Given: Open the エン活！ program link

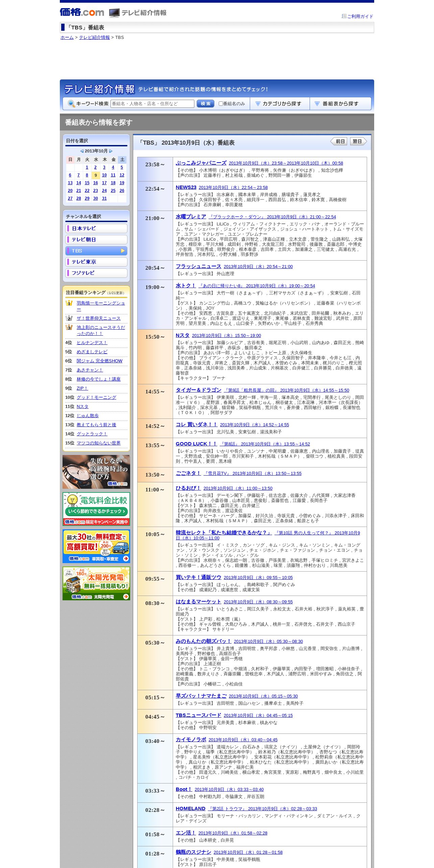Looking at the screenshot, I should (x=186, y=833).
